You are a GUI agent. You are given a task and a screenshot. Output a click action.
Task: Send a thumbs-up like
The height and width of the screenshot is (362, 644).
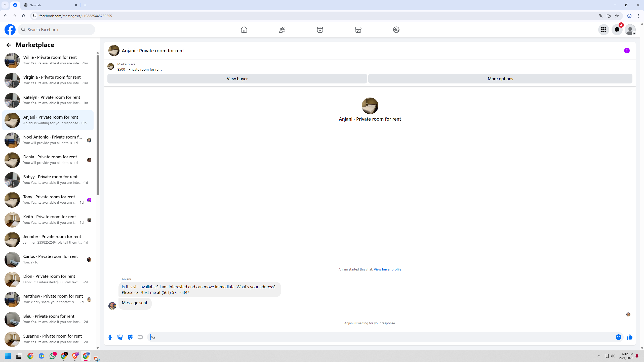[629, 337]
